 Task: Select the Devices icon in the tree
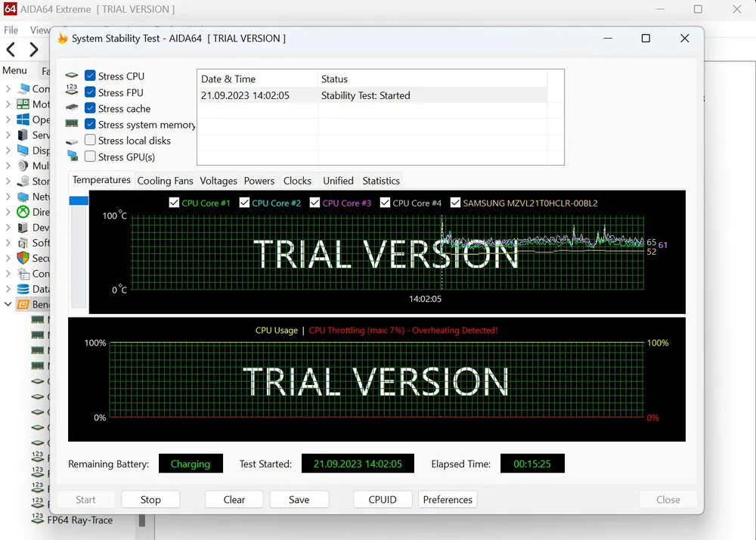click(23, 228)
